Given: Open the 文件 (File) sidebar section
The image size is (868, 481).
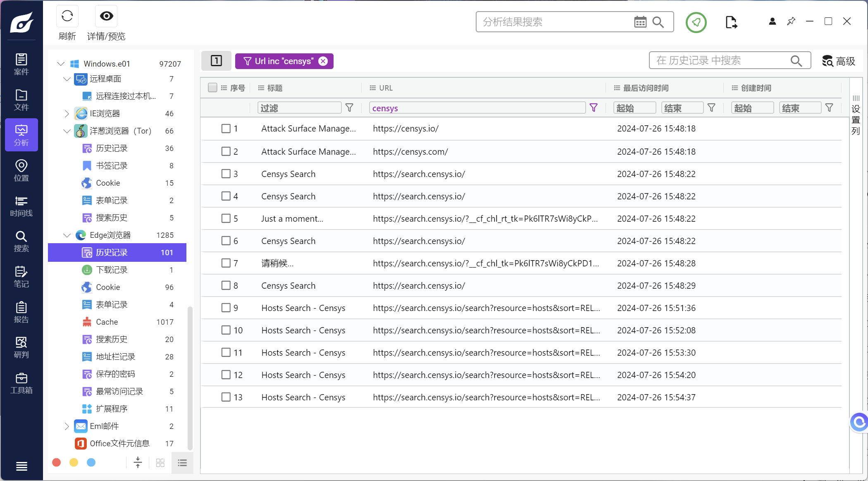Looking at the screenshot, I should [x=21, y=100].
